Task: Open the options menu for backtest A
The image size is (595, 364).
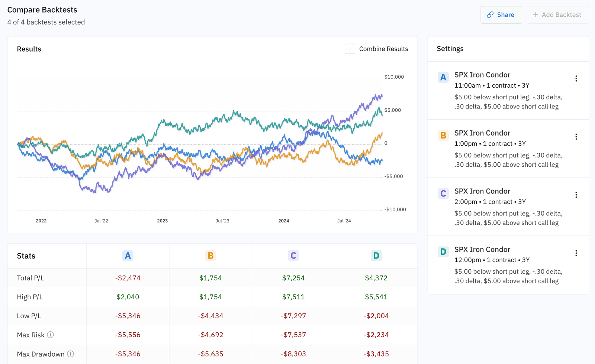Action: tap(576, 78)
